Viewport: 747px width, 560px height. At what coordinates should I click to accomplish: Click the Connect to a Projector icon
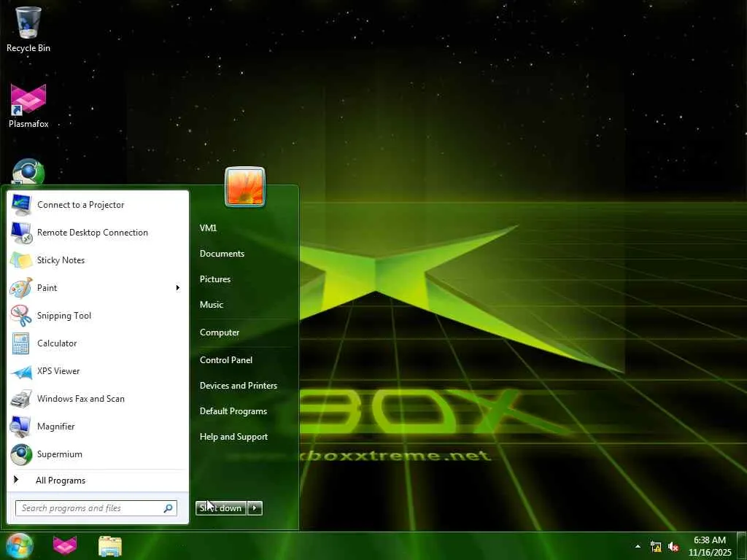coord(21,205)
